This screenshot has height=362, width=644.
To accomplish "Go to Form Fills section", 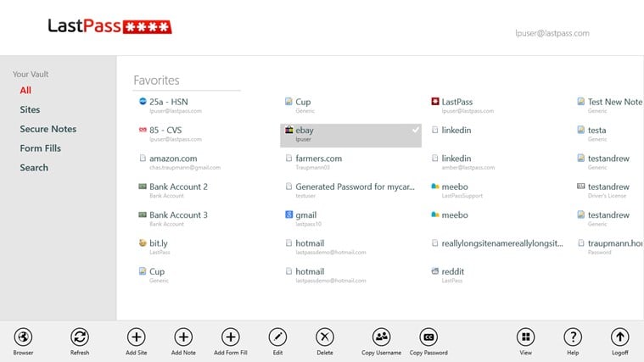I will 40,148.
